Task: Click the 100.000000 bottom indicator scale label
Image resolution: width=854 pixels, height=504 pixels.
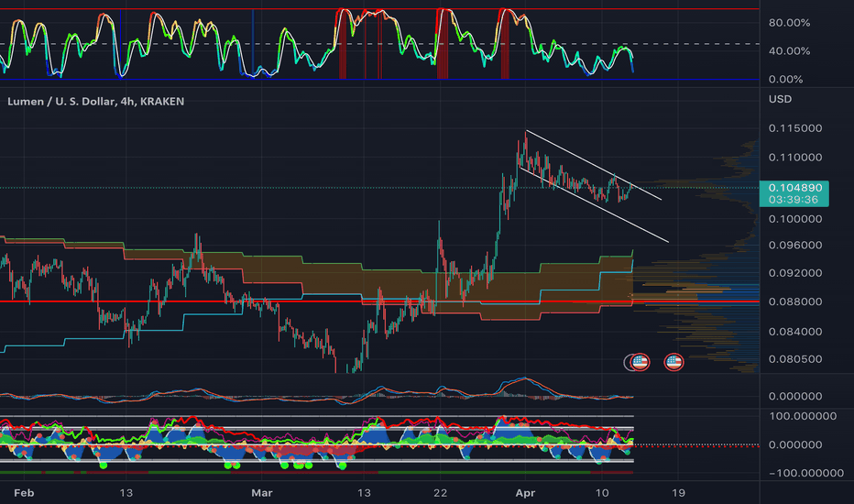Action: click(x=803, y=416)
